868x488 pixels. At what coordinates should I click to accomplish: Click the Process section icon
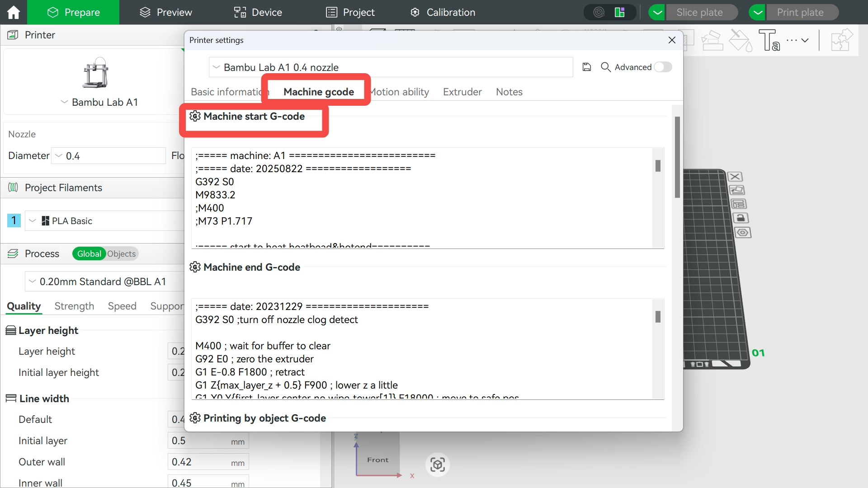click(13, 253)
